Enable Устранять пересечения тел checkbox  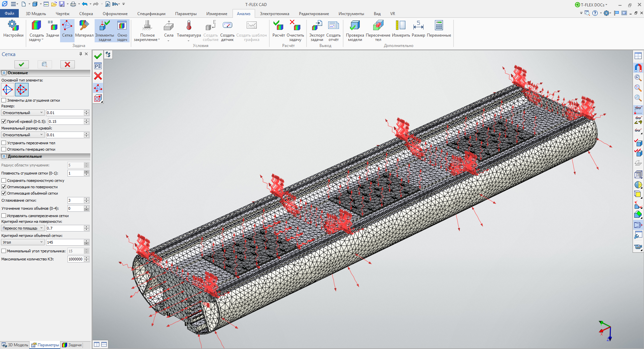tap(4, 143)
